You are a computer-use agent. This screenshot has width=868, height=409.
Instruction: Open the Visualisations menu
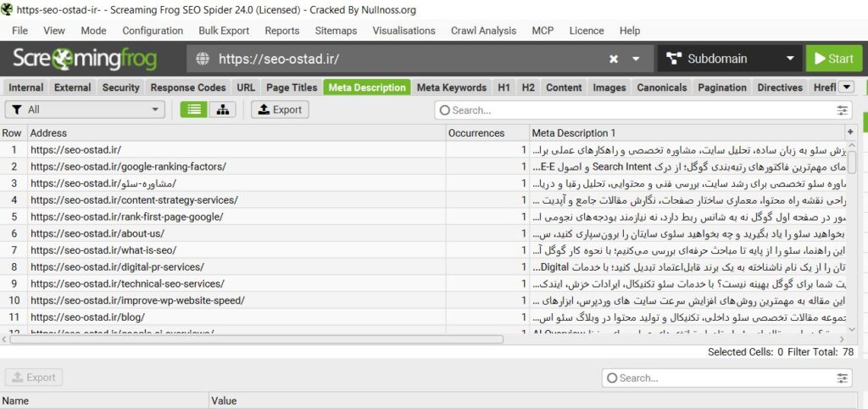[x=403, y=31]
